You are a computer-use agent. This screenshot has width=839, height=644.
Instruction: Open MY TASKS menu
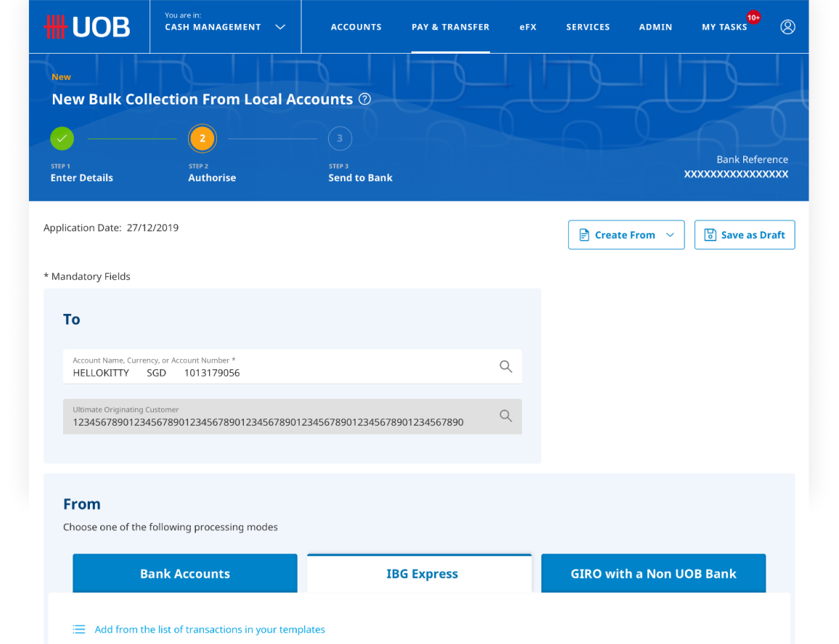click(x=724, y=27)
